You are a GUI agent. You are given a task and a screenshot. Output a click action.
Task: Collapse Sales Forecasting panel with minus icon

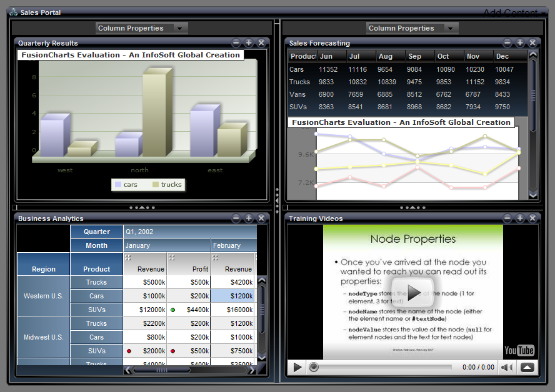507,43
